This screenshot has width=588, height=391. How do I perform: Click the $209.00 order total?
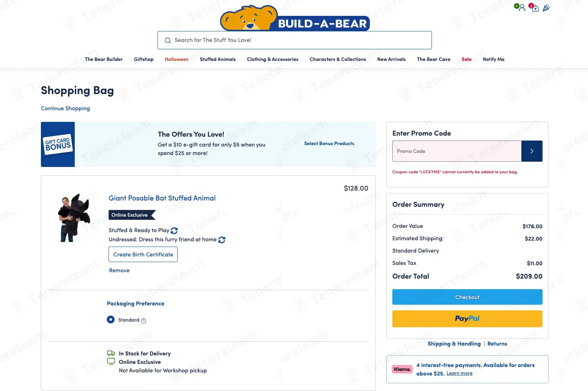pyautogui.click(x=529, y=277)
